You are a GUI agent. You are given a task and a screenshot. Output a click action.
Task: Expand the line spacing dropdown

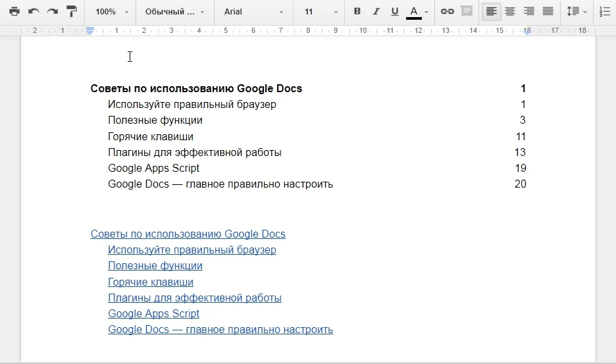click(577, 12)
